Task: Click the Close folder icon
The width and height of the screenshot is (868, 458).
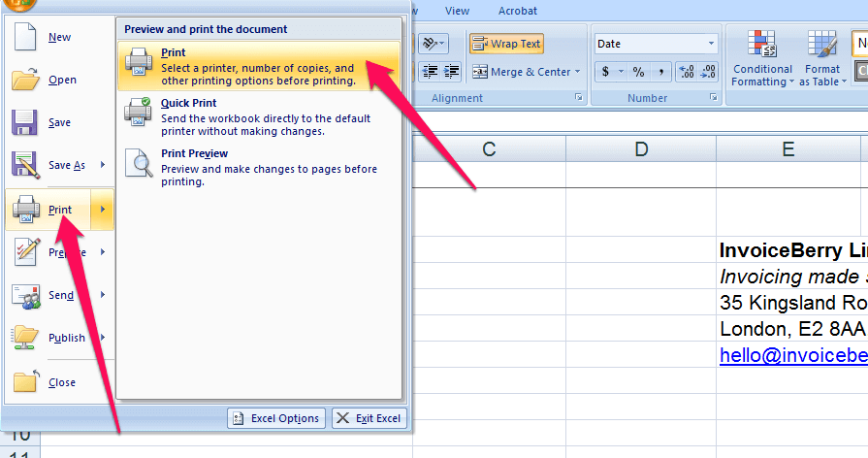Action: pos(26,381)
